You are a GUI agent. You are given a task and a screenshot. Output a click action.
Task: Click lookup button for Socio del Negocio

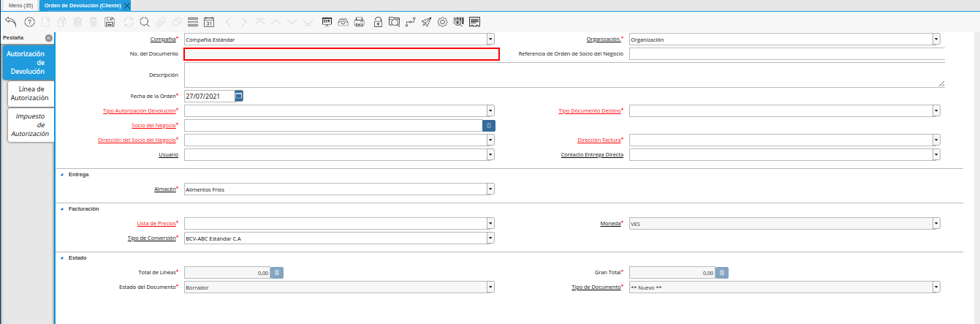[x=489, y=126]
